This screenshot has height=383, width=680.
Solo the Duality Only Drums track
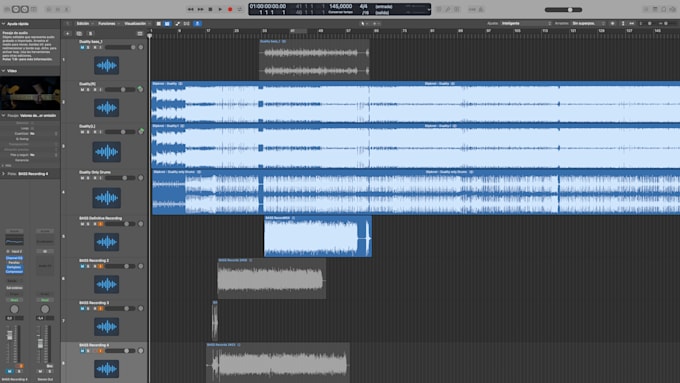pyautogui.click(x=88, y=178)
